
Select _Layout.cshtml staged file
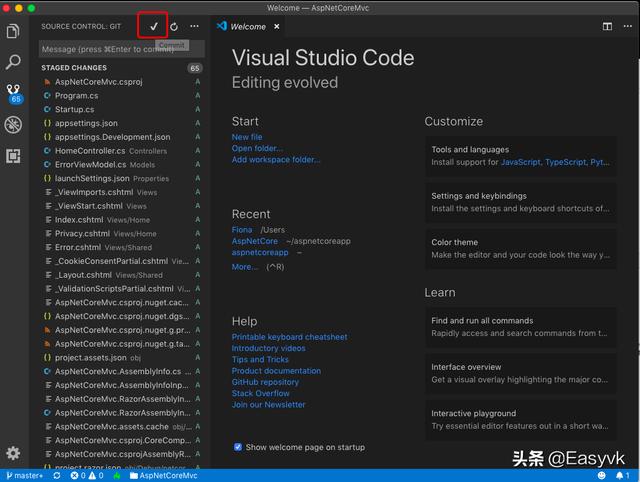122,275
